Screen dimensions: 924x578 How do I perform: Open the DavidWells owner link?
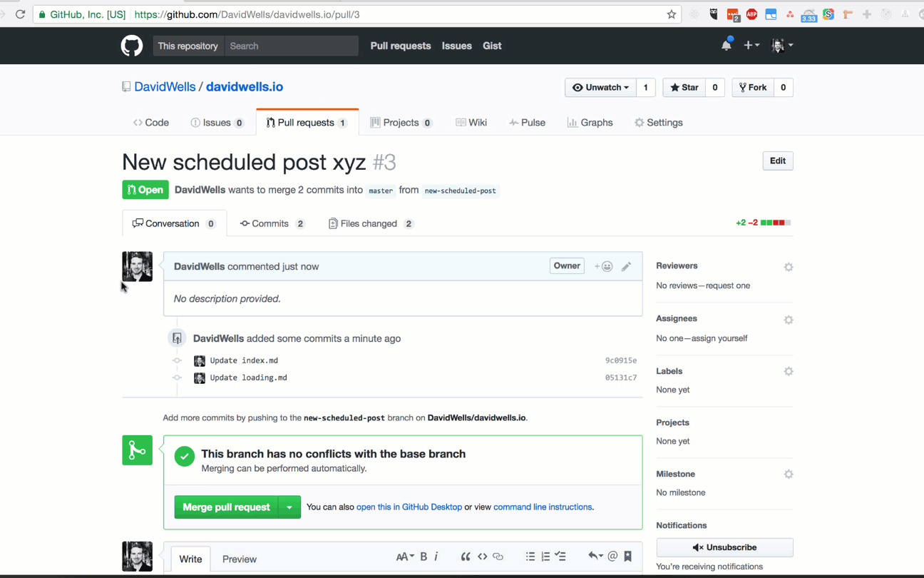point(165,87)
